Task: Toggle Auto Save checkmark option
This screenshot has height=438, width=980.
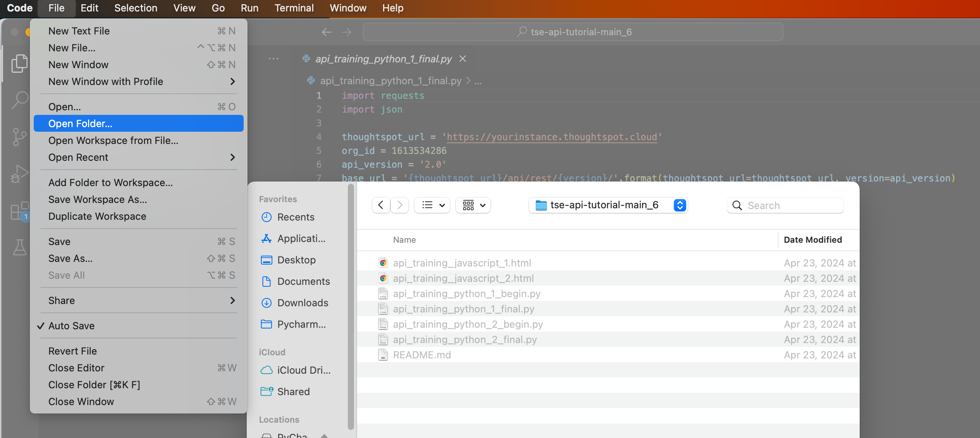Action: tap(71, 325)
